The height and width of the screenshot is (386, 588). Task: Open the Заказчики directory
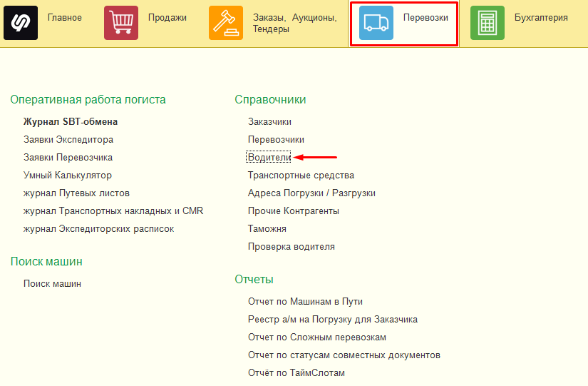269,122
